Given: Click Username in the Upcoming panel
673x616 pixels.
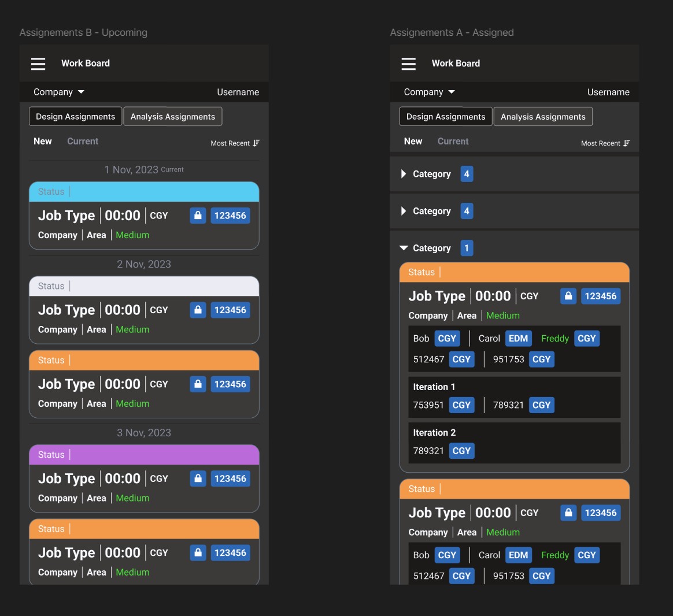Looking at the screenshot, I should 238,92.
